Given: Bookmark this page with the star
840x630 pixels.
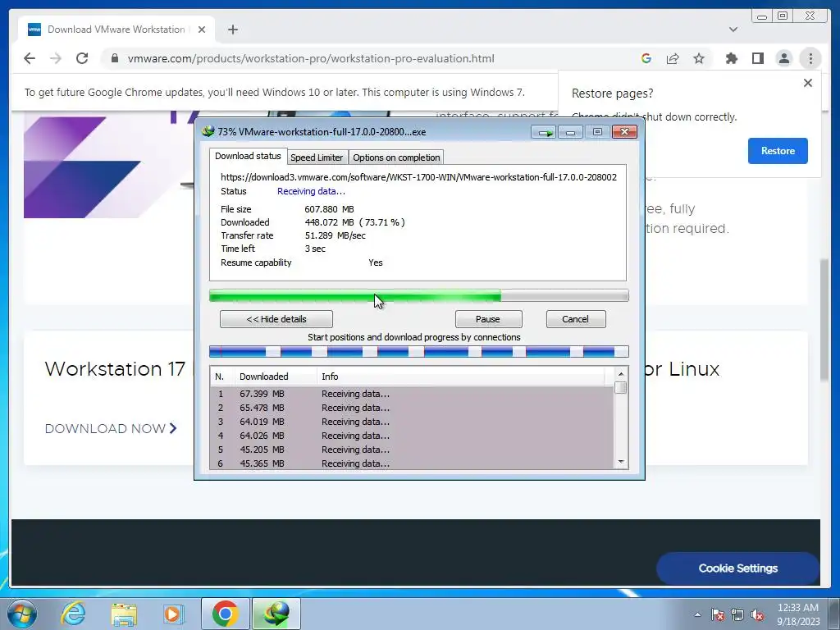Looking at the screenshot, I should tap(699, 58).
